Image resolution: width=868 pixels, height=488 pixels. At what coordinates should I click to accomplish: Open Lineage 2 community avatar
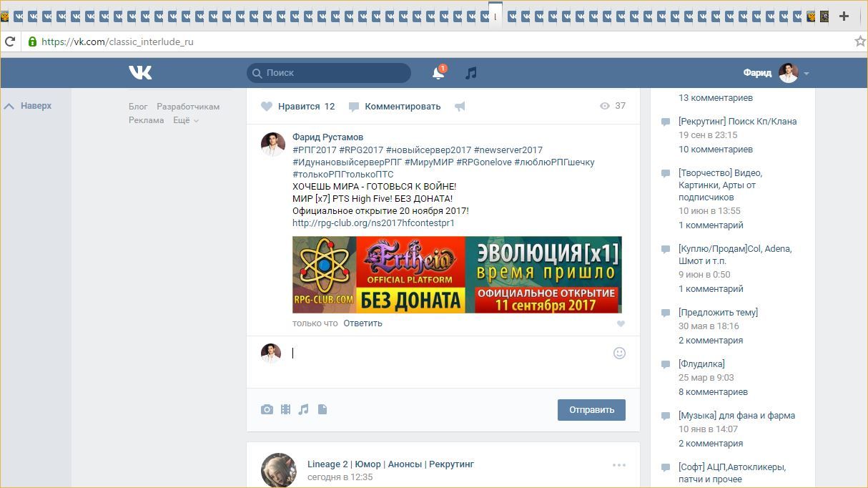tap(279, 470)
